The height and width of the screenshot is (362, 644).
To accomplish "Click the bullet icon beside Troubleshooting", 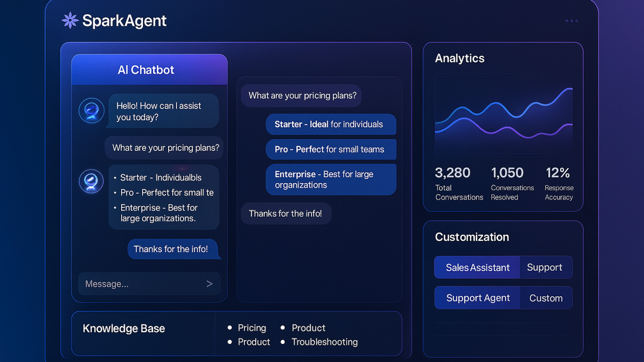I will tap(284, 342).
